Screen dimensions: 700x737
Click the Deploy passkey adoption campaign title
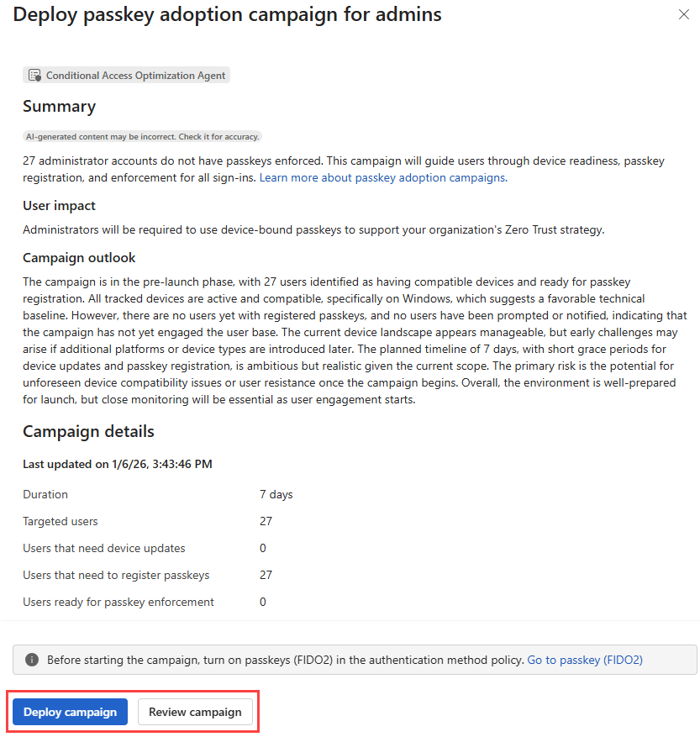tap(227, 14)
